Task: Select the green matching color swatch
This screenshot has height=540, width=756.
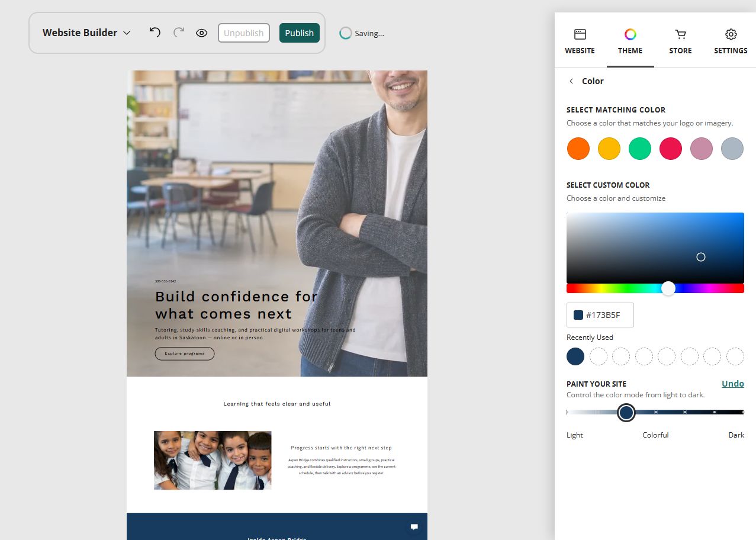Action: click(x=640, y=149)
